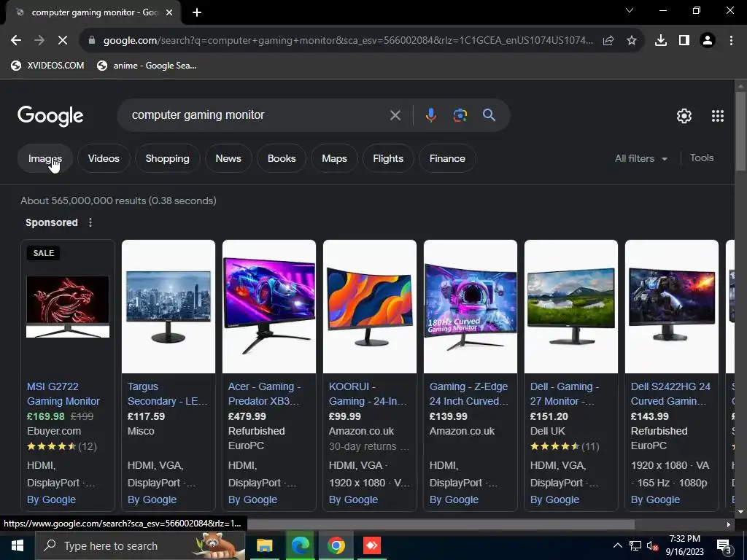Open the search Tools button
The width and height of the screenshot is (747, 560).
(702, 158)
